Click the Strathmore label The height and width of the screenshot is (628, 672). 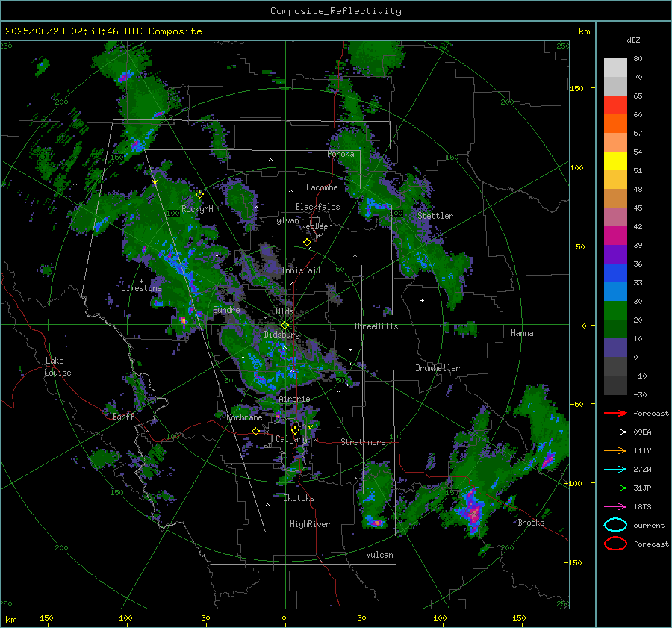[363, 442]
